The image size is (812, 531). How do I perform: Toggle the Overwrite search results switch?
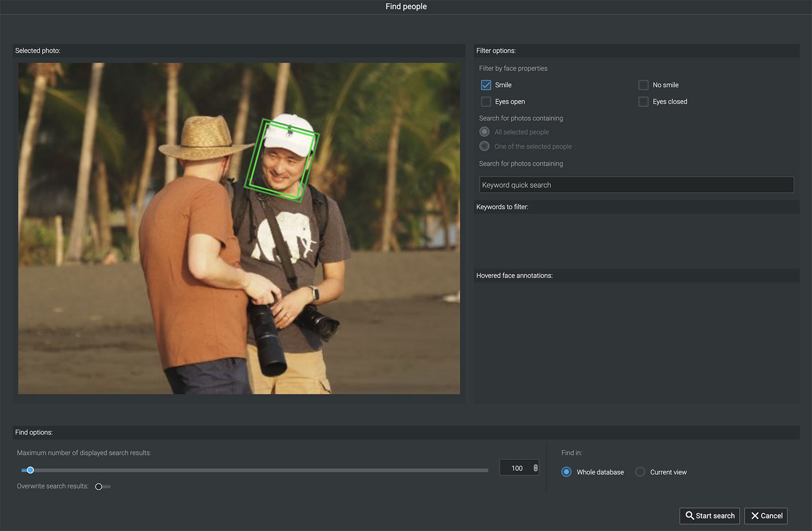[x=102, y=487]
